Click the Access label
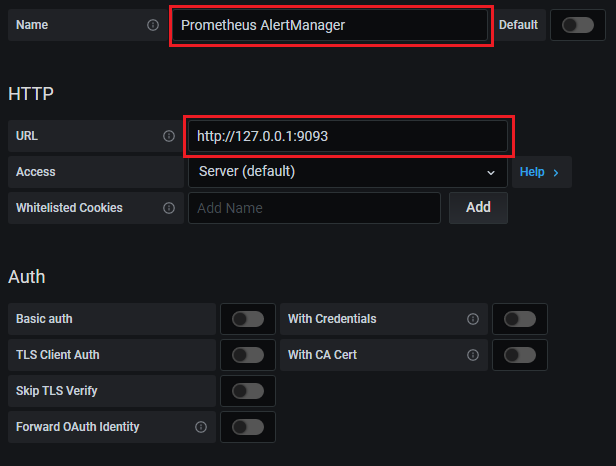The image size is (616, 466). coord(35,172)
